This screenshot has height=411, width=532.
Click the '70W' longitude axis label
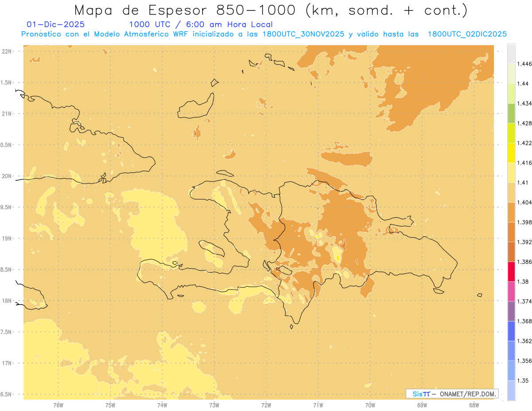point(370,405)
